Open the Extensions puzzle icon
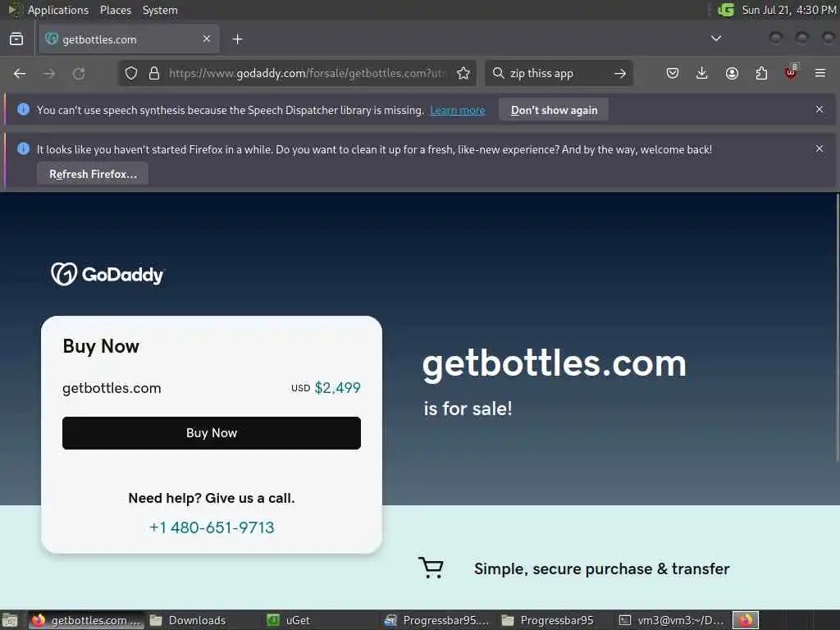Screen dimensions: 840x630 point(761,73)
